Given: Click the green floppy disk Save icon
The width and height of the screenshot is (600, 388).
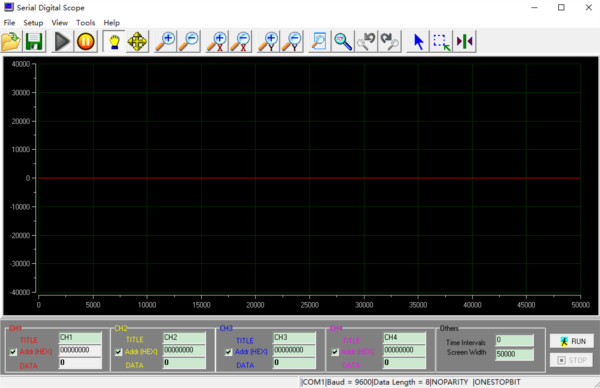Looking at the screenshot, I should pos(34,41).
